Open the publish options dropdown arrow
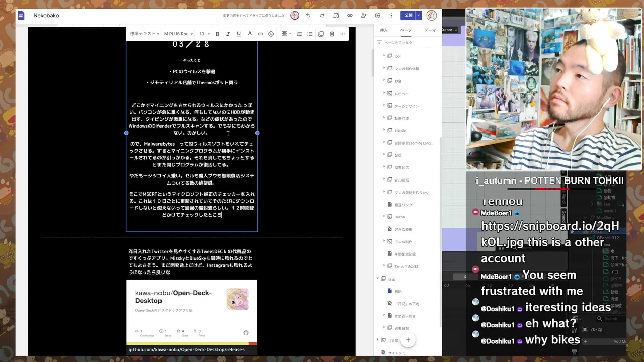Image resolution: width=644 pixels, height=362 pixels. [419, 16]
